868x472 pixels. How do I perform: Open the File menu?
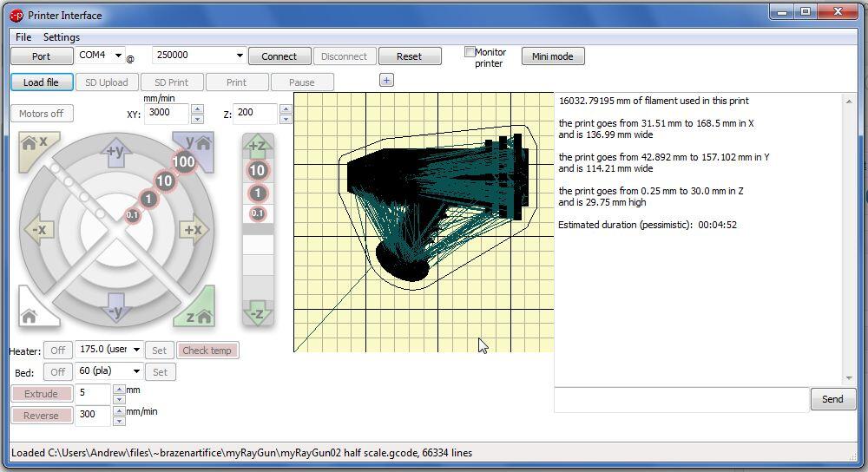tap(23, 37)
